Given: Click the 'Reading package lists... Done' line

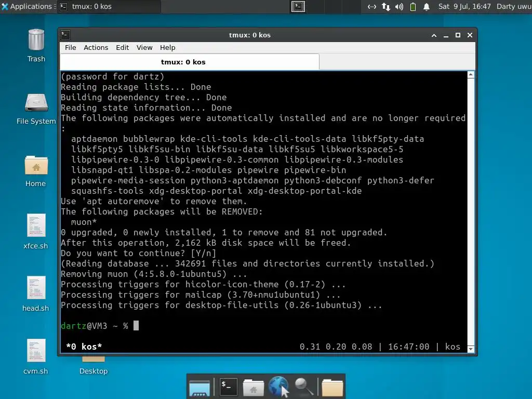Looking at the screenshot, I should (136, 87).
